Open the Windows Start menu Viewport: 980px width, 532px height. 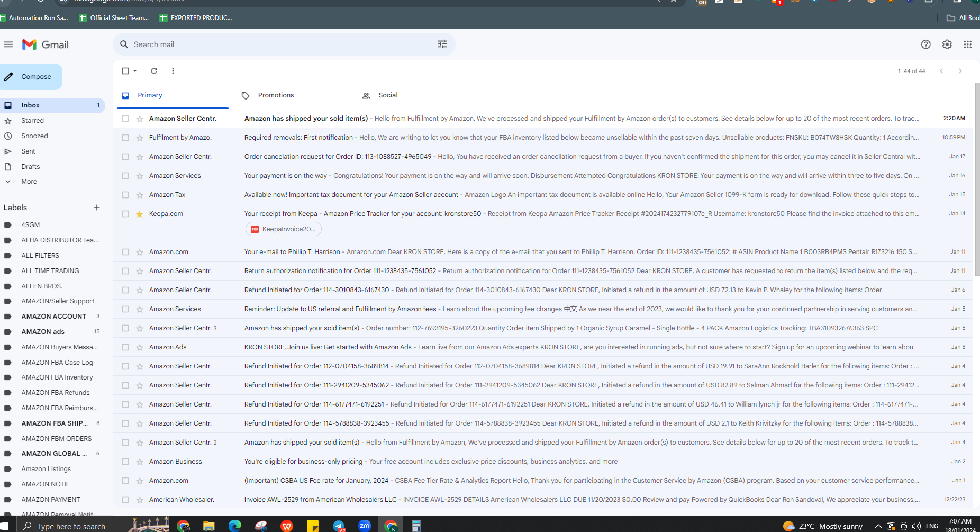[4, 526]
